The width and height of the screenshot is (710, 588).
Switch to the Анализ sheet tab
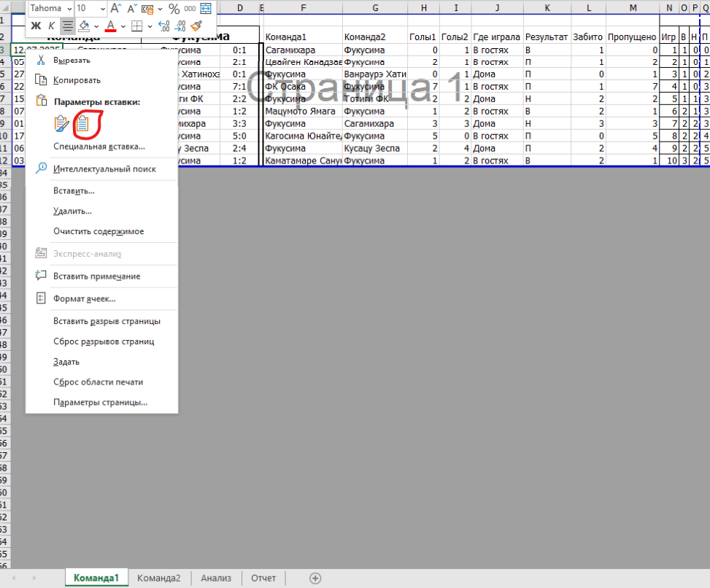point(216,578)
